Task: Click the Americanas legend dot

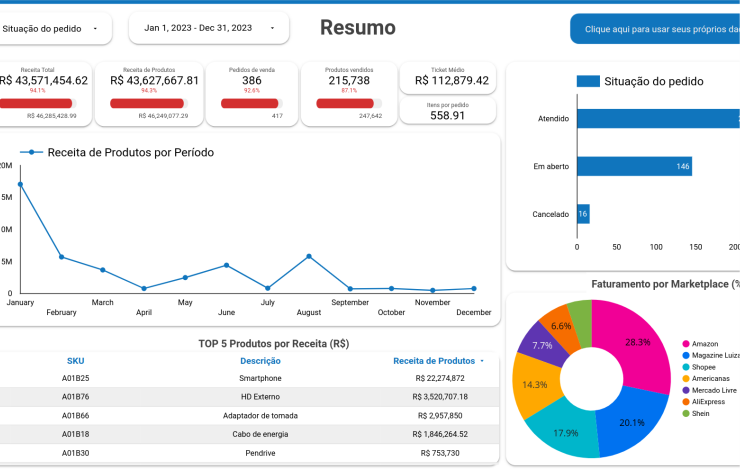Action: click(685, 378)
